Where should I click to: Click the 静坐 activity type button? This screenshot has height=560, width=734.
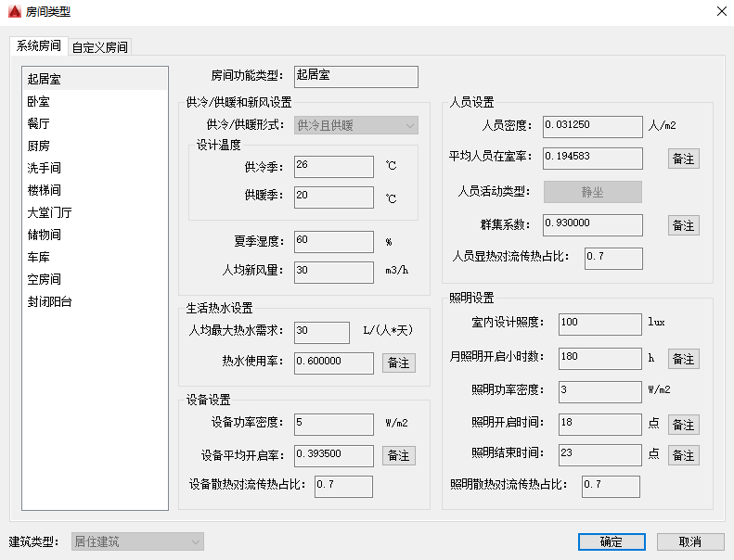click(592, 192)
